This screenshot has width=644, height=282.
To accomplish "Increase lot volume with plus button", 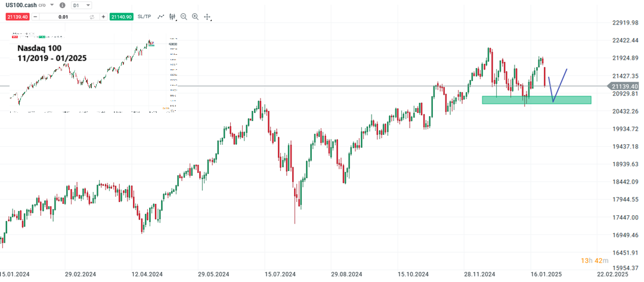I will (x=103, y=17).
